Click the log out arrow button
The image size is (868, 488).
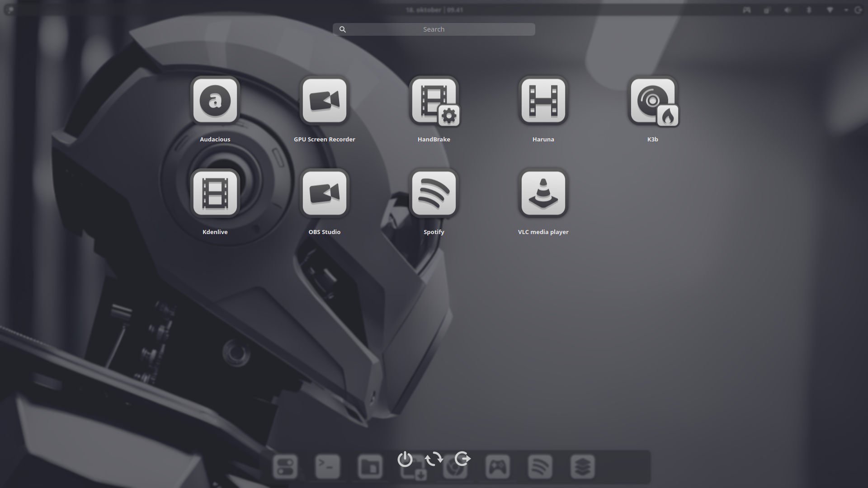[x=462, y=459]
